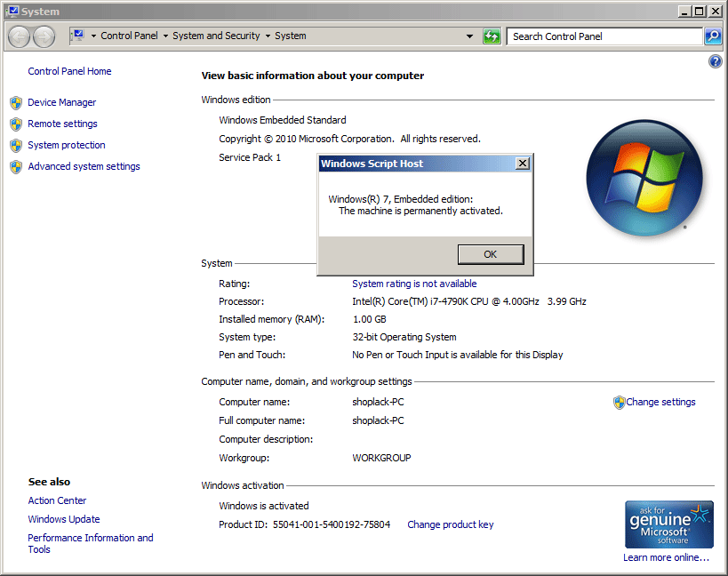This screenshot has height=576, width=728.
Task: Expand the dropdown arrow after Control Panel
Action: (165, 36)
